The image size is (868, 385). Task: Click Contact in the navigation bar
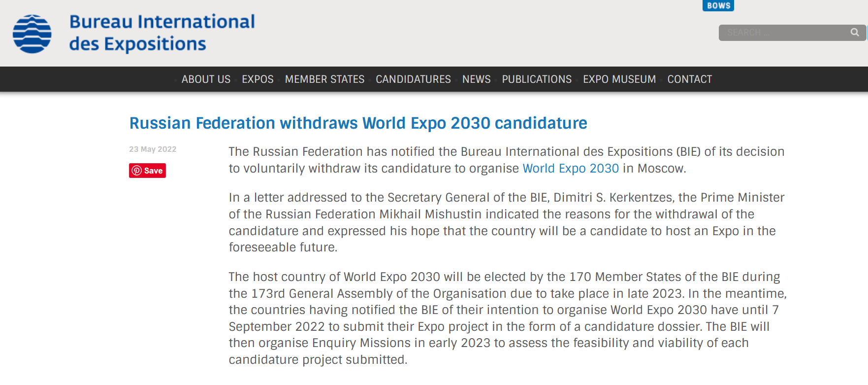point(689,79)
